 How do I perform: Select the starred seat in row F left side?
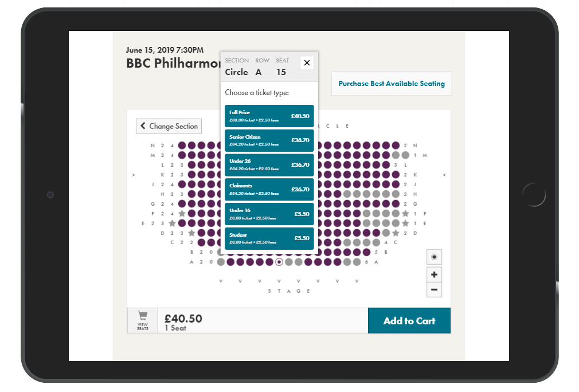coord(182,214)
